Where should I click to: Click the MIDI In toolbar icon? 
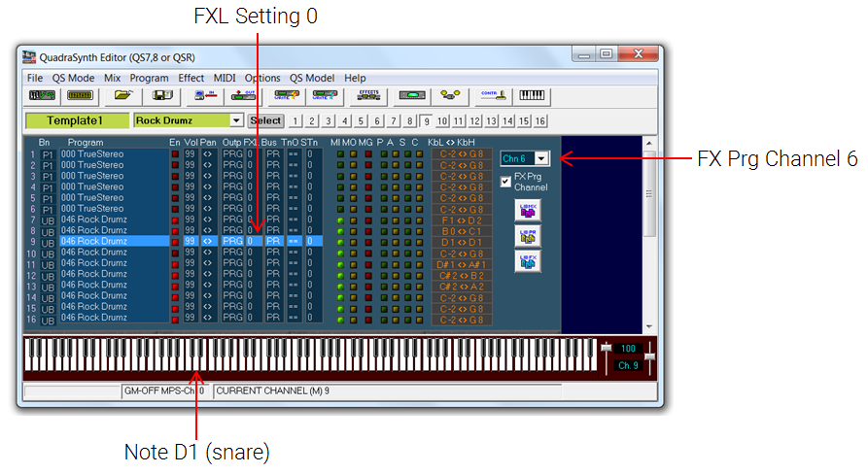(205, 95)
